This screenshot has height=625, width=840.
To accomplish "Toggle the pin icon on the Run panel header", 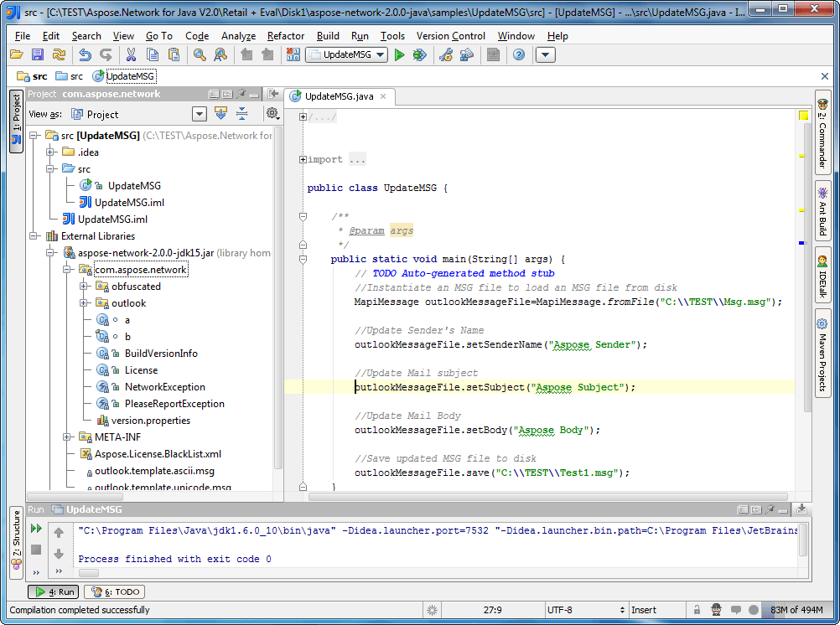I will 770,509.
